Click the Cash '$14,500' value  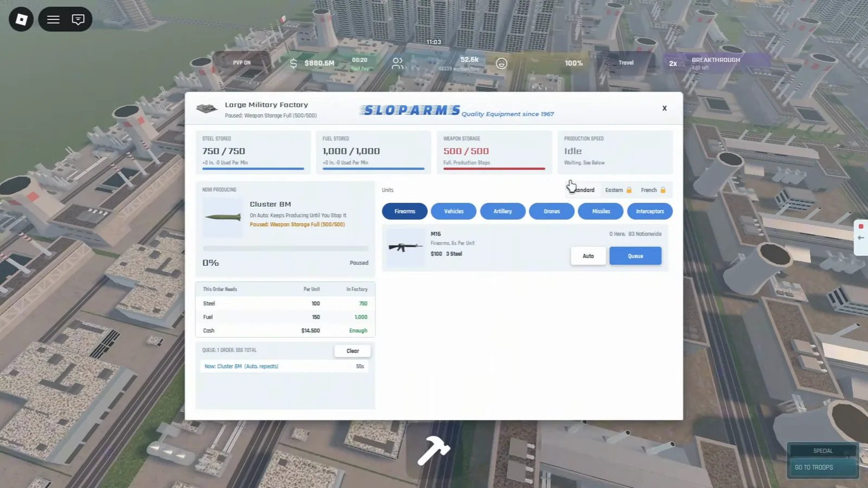[310, 331]
